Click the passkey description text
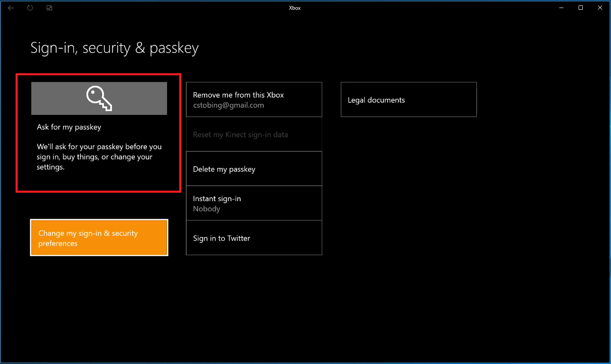Screen dimensions: 611x364 (99, 157)
